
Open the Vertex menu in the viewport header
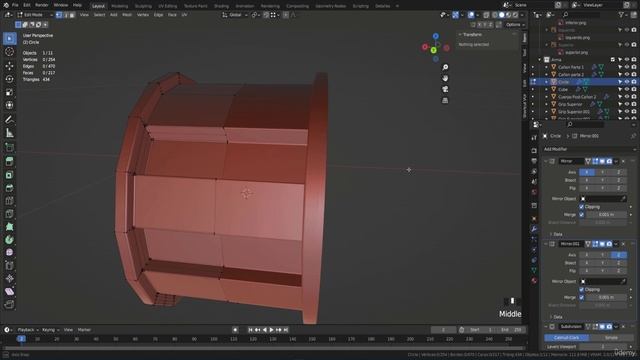tap(143, 15)
